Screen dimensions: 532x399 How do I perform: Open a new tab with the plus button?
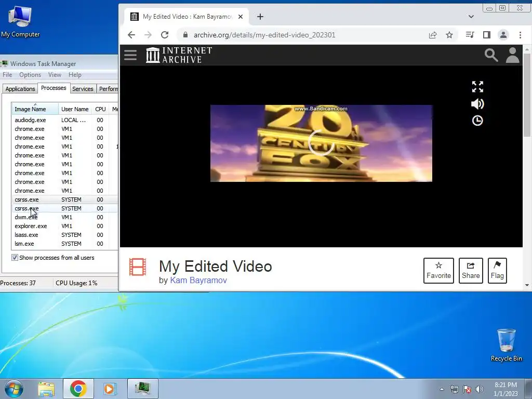[x=260, y=16]
